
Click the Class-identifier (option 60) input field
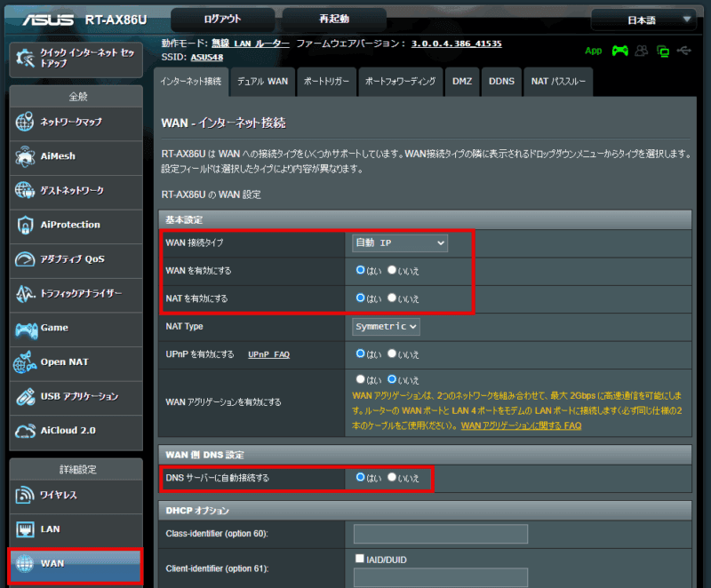[440, 534]
